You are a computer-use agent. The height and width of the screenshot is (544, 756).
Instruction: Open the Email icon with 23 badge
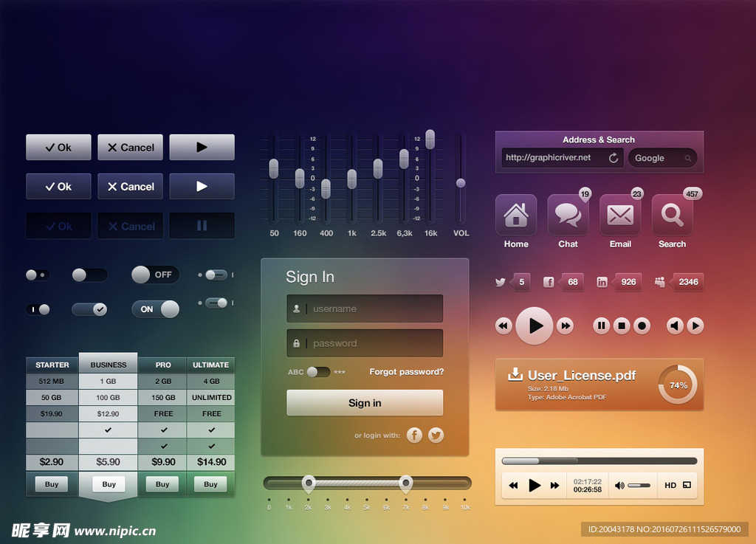click(620, 215)
